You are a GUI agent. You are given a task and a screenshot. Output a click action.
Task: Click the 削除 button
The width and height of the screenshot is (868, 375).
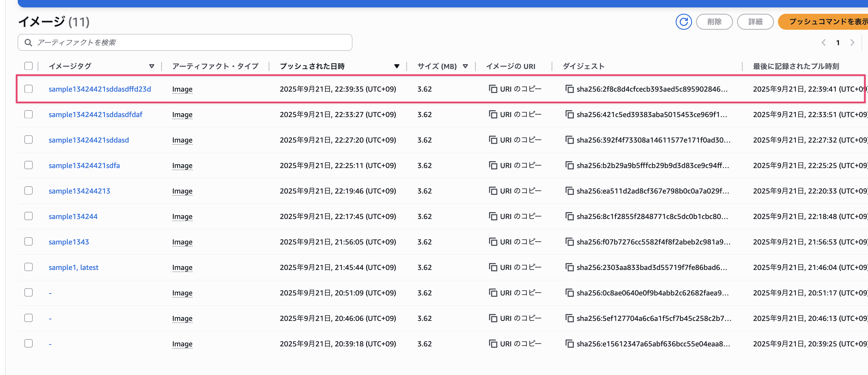click(714, 22)
